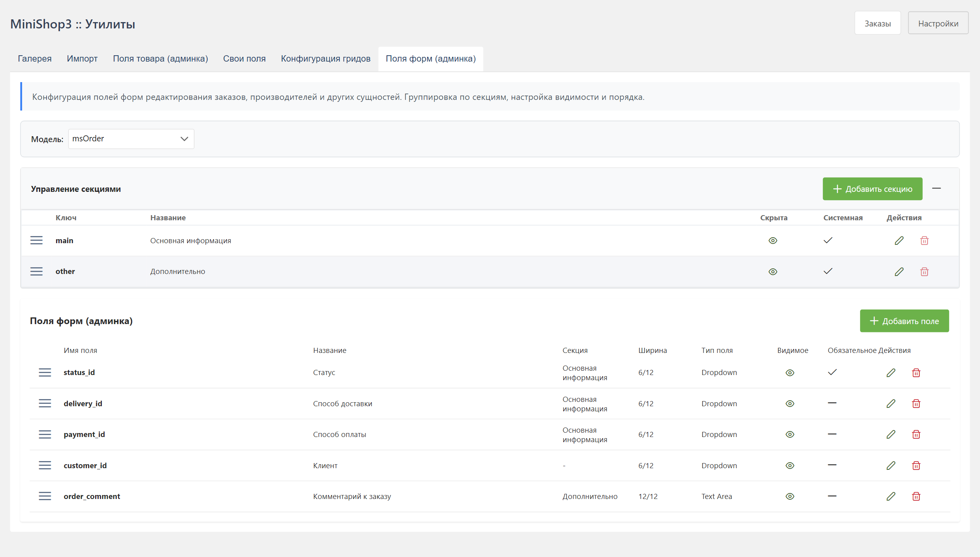Click the Добавить секцию button
The image size is (980, 557).
point(873,189)
